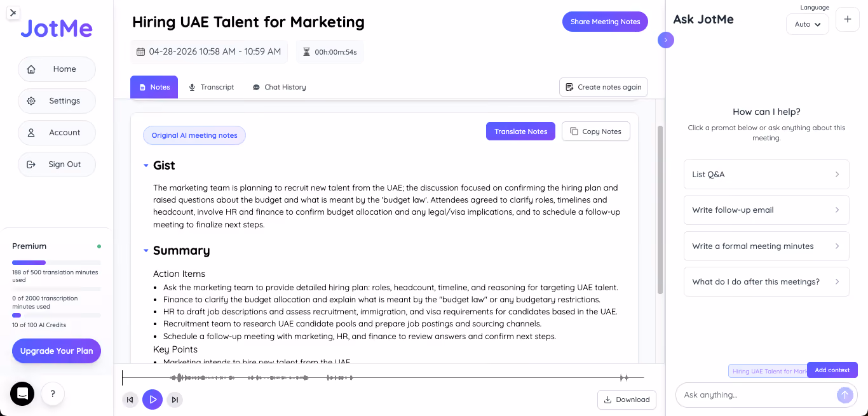Collapse the Ask JotMe panel with arrow
The image size is (868, 416).
[666, 40]
